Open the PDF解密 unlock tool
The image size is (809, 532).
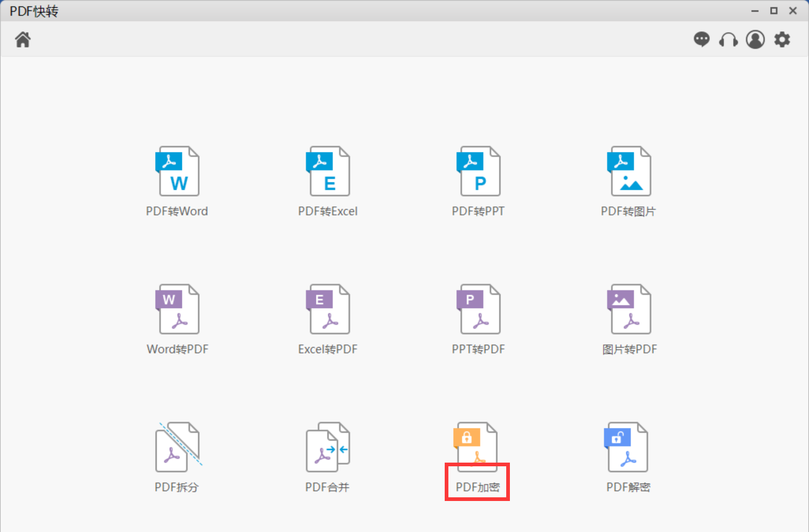627,447
